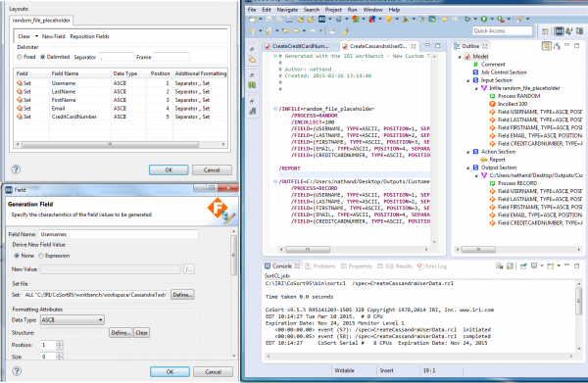Open the Window menu
The image size is (588, 383).
coord(372,10)
